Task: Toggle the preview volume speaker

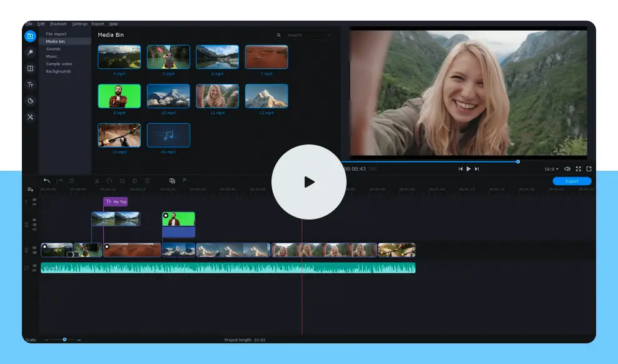Action: coord(567,169)
